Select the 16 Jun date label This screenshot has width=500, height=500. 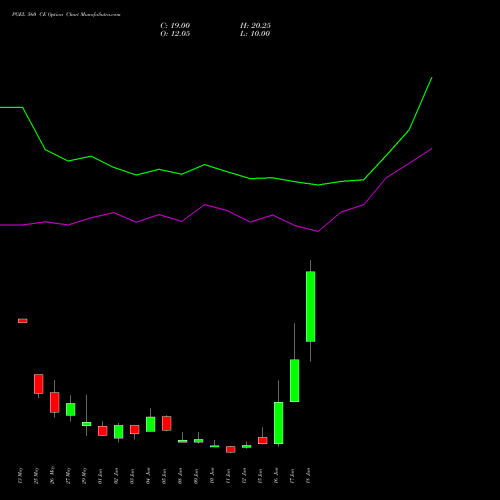point(276,476)
